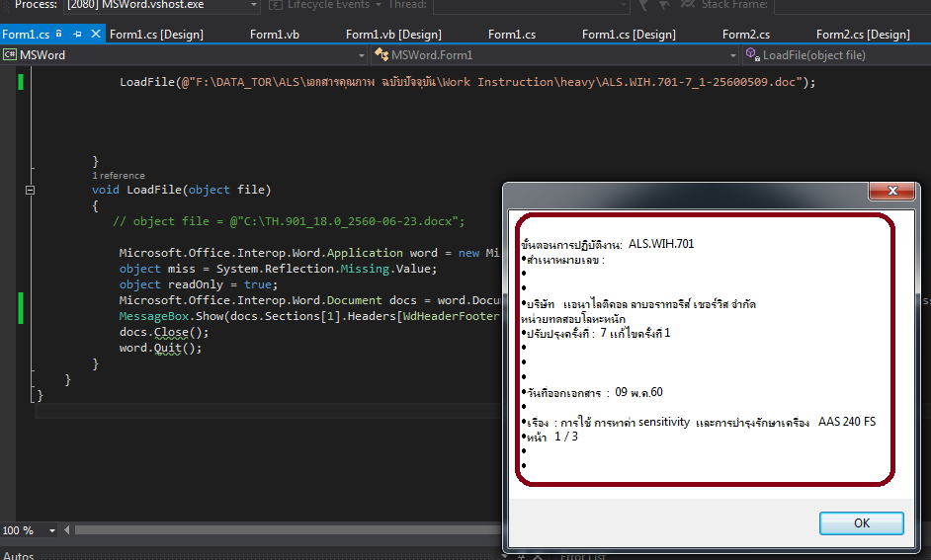Viewport: 931px width, 560px height.
Task: Click the commented "// object file" line
Action: (289, 221)
